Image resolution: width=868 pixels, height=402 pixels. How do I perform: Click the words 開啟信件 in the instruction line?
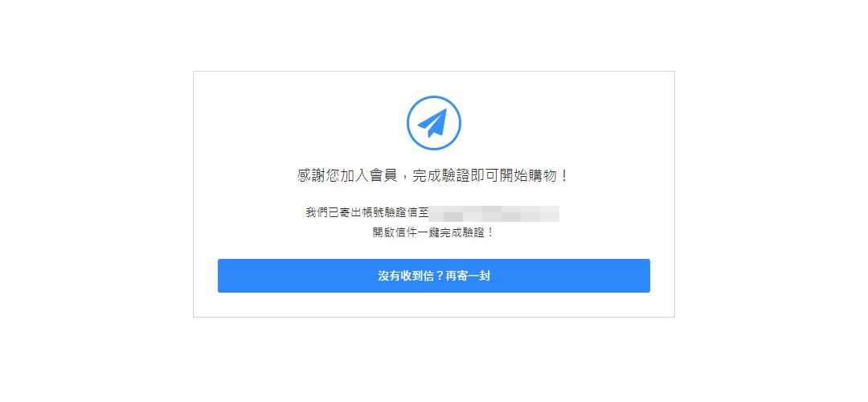point(394,233)
